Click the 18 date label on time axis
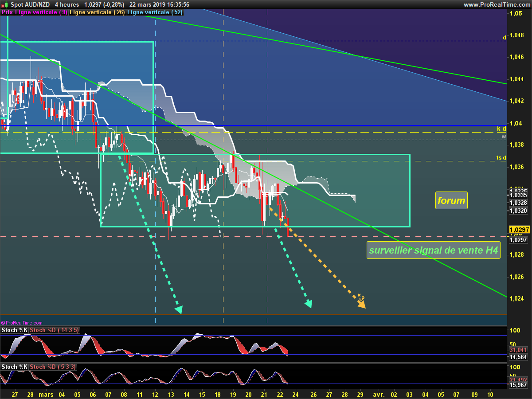Screen dimensions: 532x399 218,394
